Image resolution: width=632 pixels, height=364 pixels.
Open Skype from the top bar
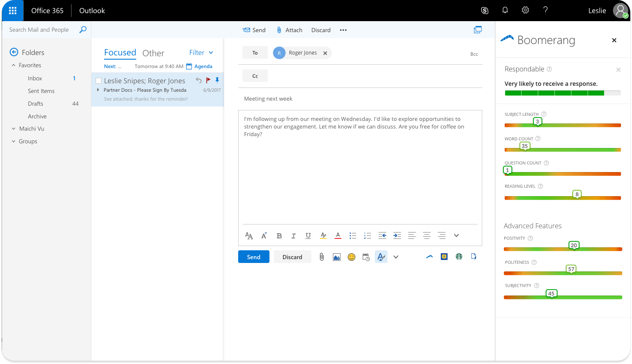coord(485,11)
